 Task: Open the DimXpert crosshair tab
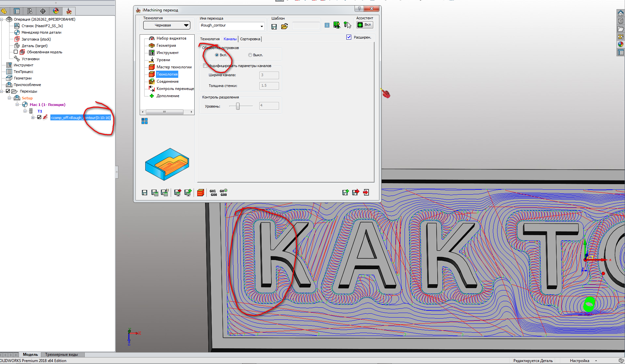[43, 11]
